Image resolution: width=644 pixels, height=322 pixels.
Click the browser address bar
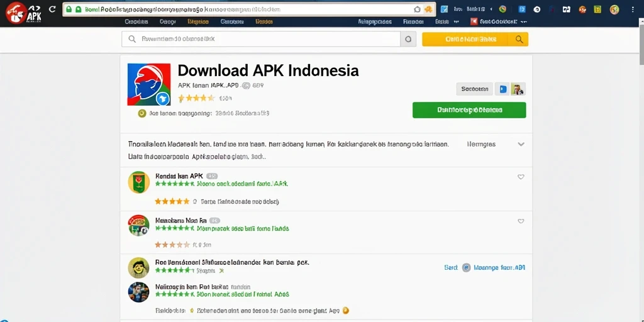click(248, 9)
